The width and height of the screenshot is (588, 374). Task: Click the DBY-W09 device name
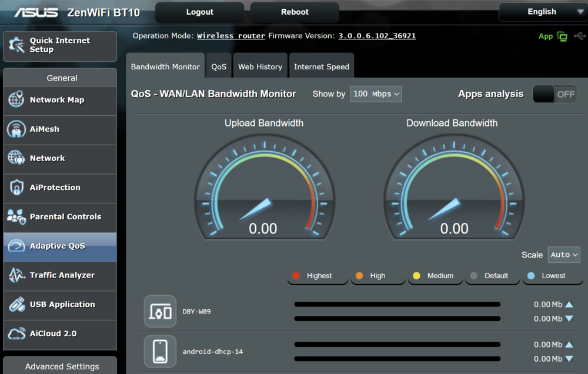196,311
